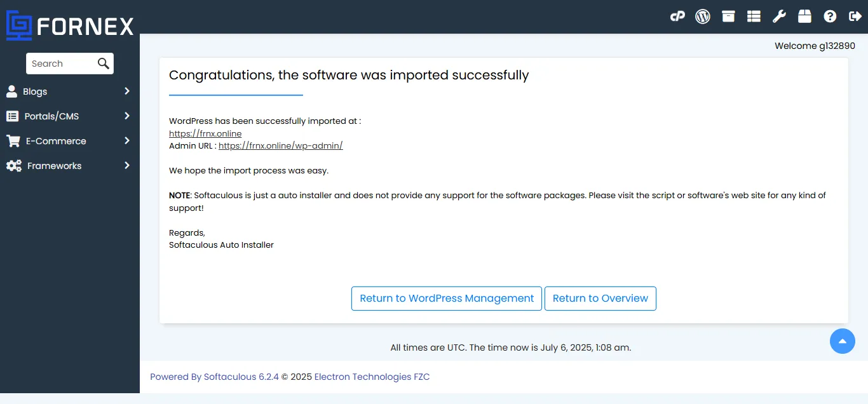Click the search magnifier icon
This screenshot has width=868, height=404.
pos(103,64)
